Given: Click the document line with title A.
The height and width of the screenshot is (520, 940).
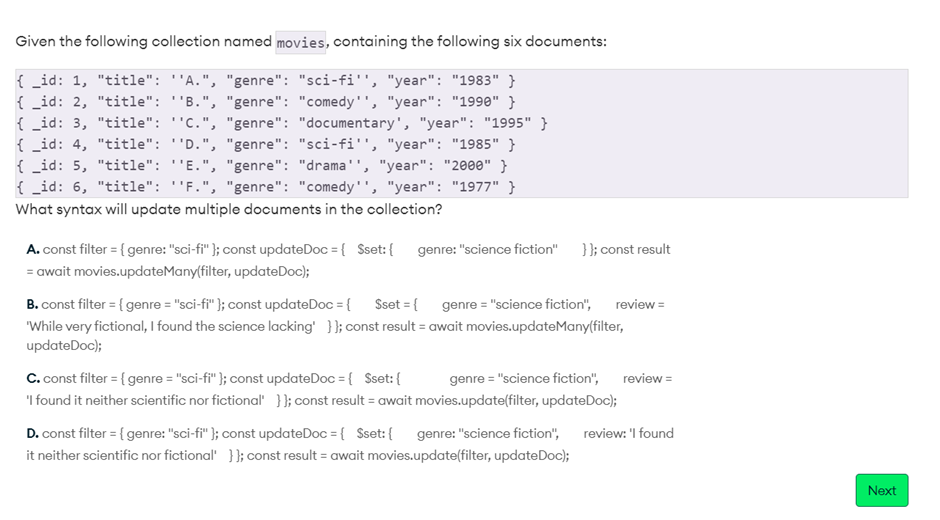Looking at the screenshot, I should tap(266, 81).
